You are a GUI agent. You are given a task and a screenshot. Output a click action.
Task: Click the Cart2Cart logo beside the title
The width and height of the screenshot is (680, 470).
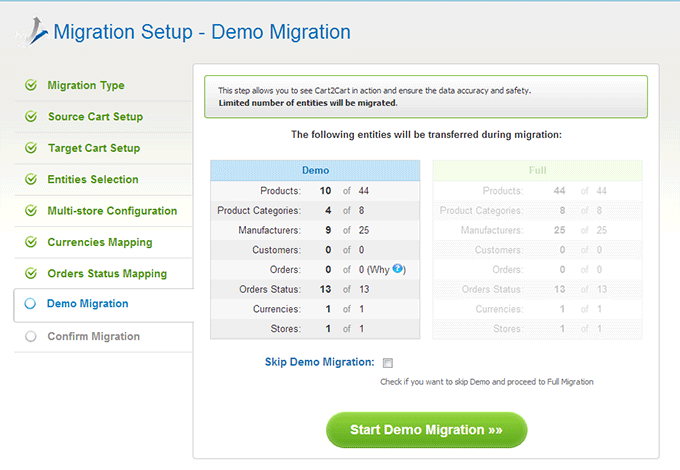click(x=33, y=32)
